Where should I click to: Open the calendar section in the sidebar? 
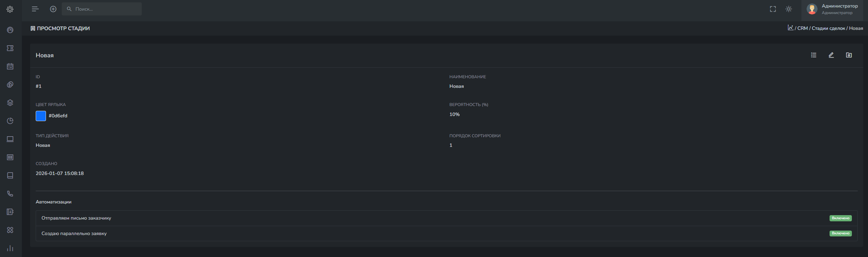click(x=10, y=66)
